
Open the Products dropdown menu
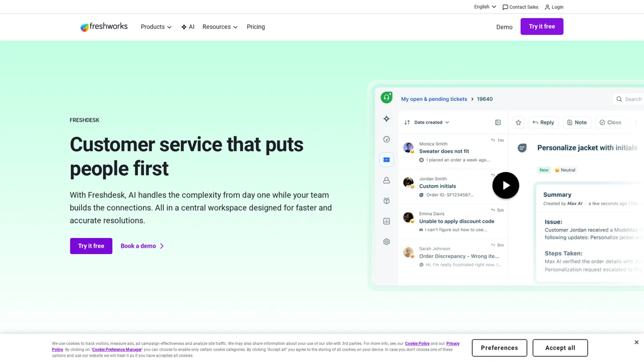tap(156, 27)
